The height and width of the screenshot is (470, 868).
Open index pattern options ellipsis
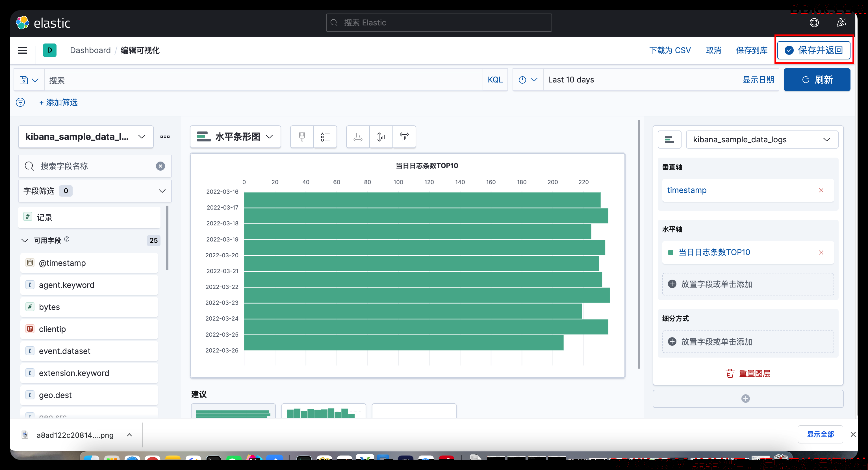[x=165, y=136]
